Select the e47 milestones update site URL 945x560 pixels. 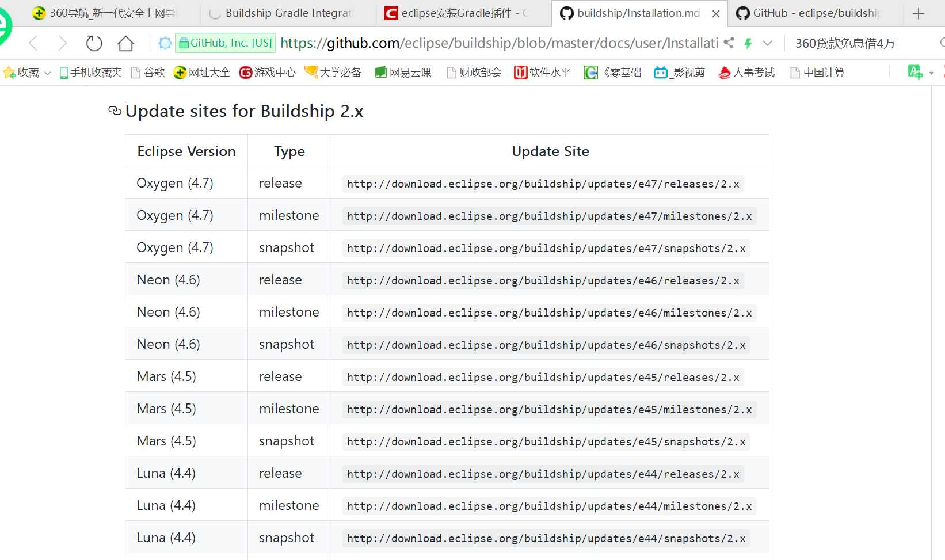tap(549, 216)
